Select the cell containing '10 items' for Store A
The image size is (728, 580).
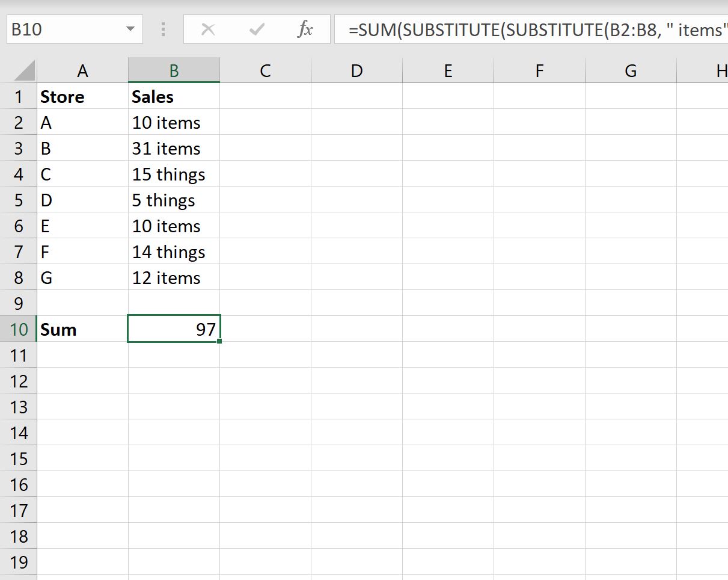(x=174, y=122)
